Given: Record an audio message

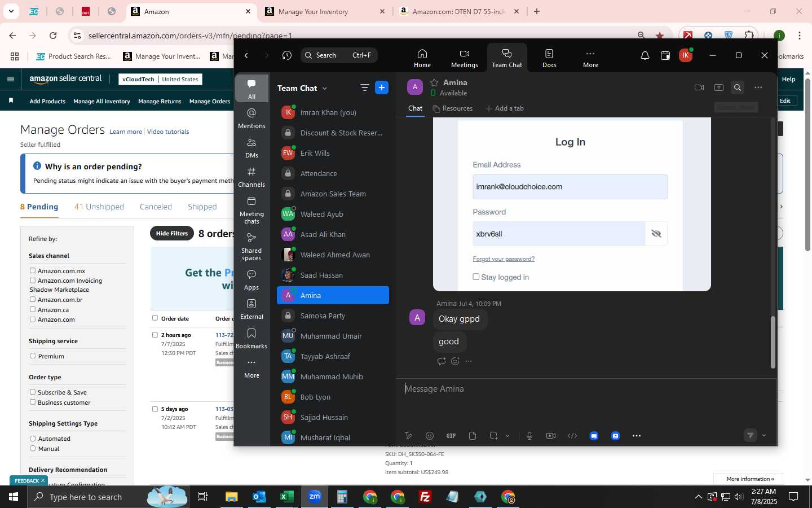Looking at the screenshot, I should [x=529, y=436].
